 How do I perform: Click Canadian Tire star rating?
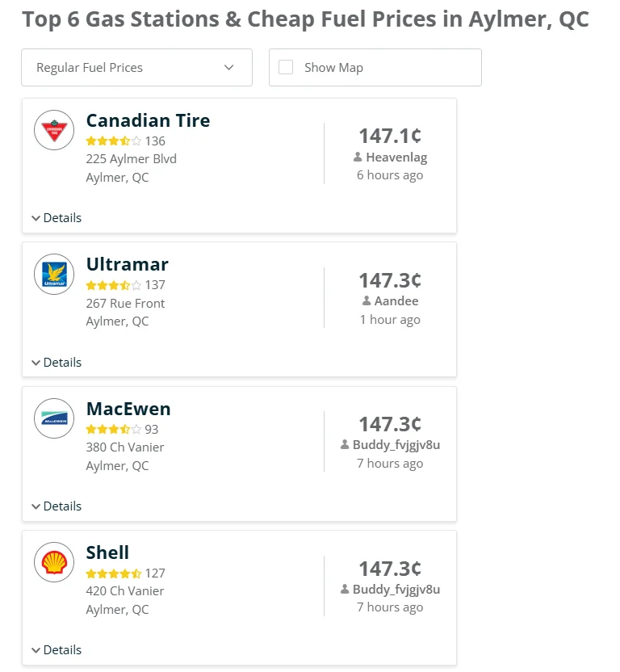pos(114,141)
